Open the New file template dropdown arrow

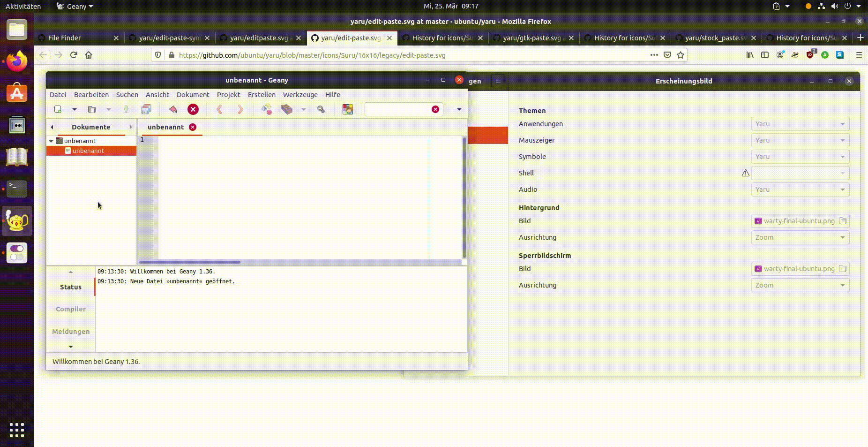(x=74, y=109)
